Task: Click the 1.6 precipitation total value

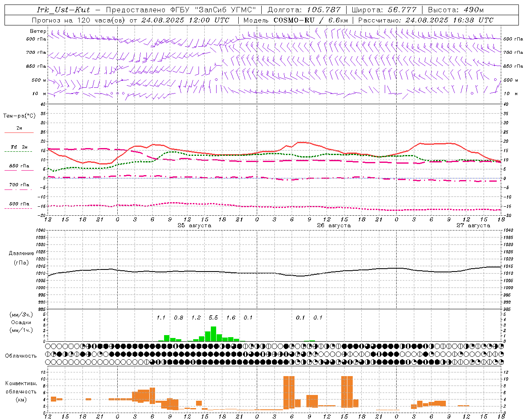Action: pyautogui.click(x=231, y=318)
